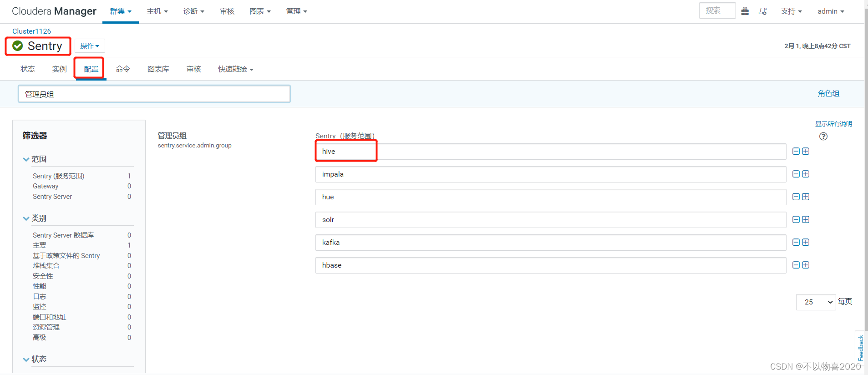
Task: Add a row after kafka entry
Action: [806, 242]
